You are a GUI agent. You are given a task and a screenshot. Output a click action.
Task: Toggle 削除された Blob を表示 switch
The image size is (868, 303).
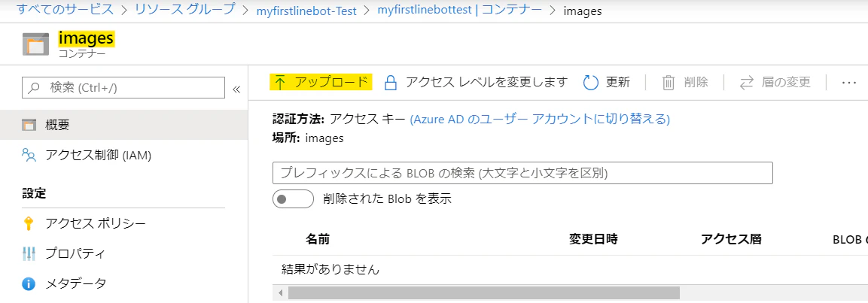tap(293, 199)
